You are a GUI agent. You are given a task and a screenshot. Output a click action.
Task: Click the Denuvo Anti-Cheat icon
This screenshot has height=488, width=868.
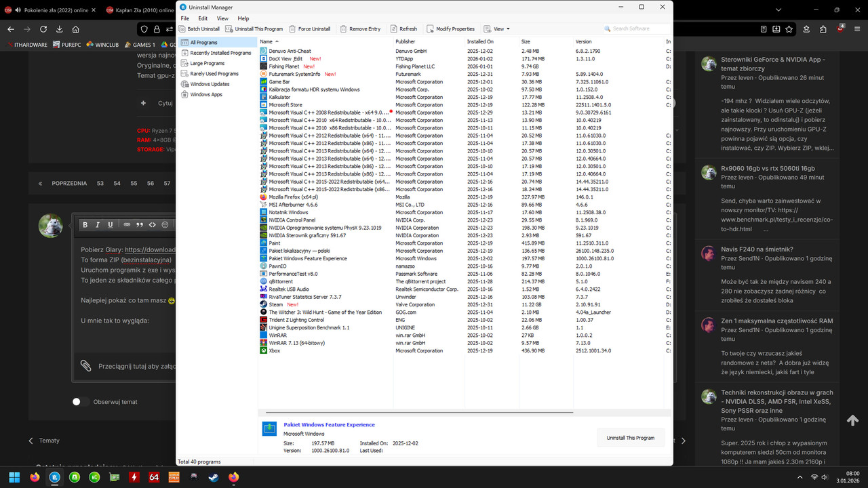(x=264, y=51)
